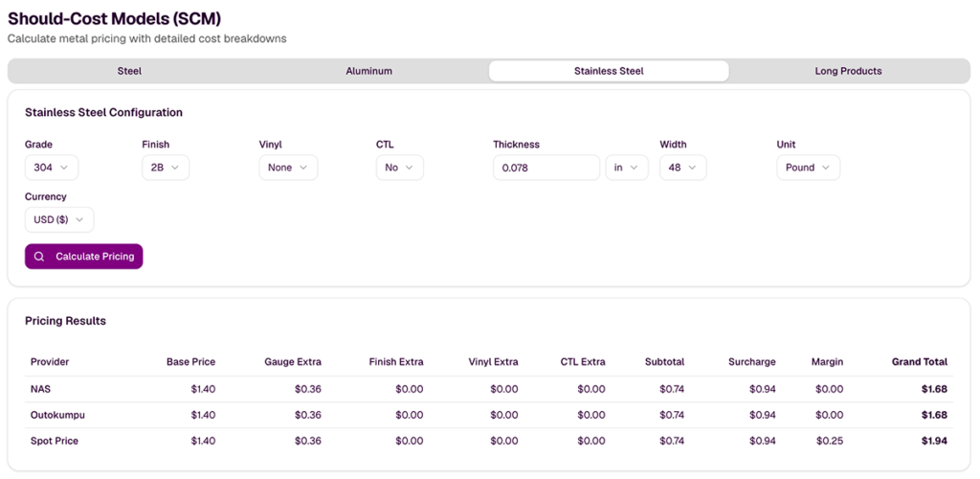Click the Subtotal column header
The image size is (980, 479).
tap(664, 361)
